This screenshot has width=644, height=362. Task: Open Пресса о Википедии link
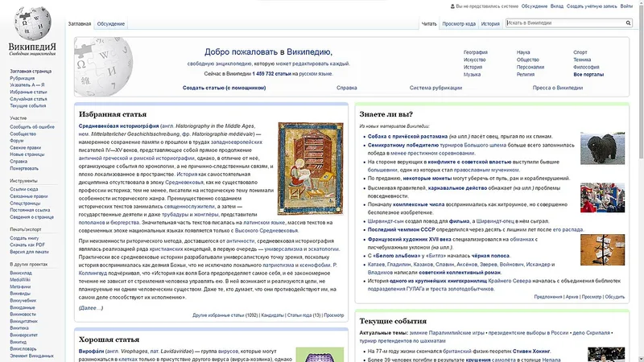(558, 88)
